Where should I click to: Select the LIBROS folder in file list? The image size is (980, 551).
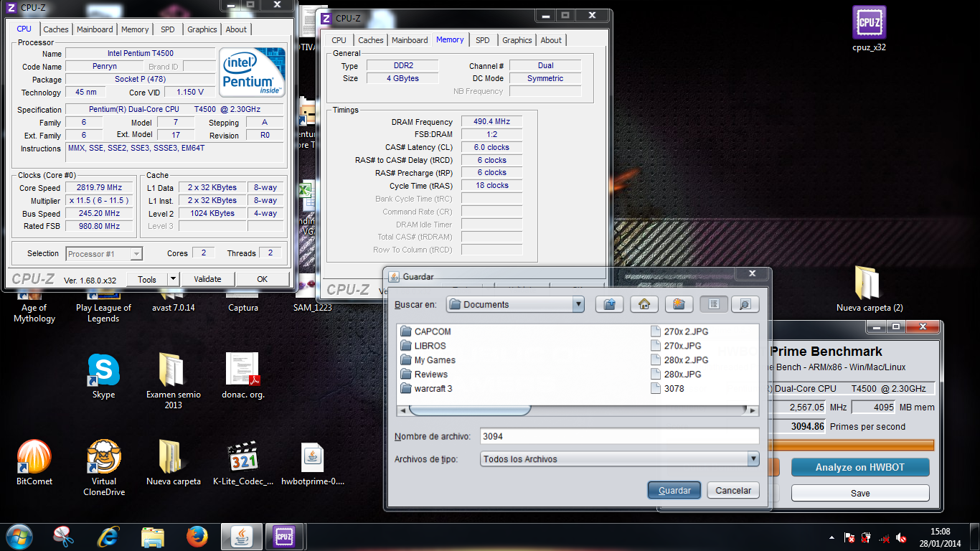click(x=423, y=346)
